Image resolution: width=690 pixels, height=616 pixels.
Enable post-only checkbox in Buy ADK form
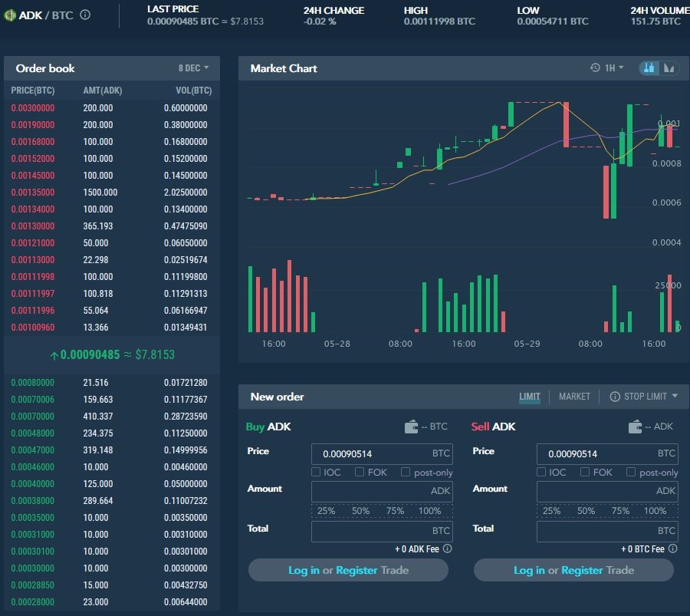(x=406, y=472)
